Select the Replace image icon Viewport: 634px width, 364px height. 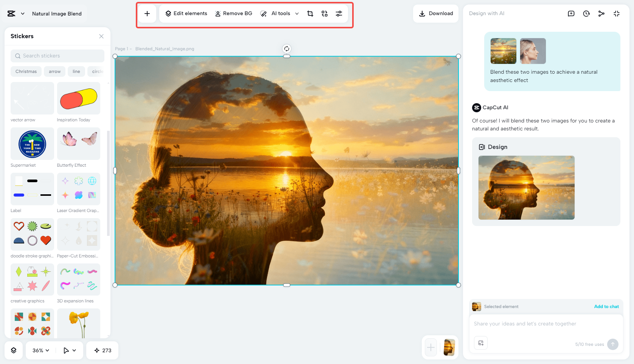point(324,13)
